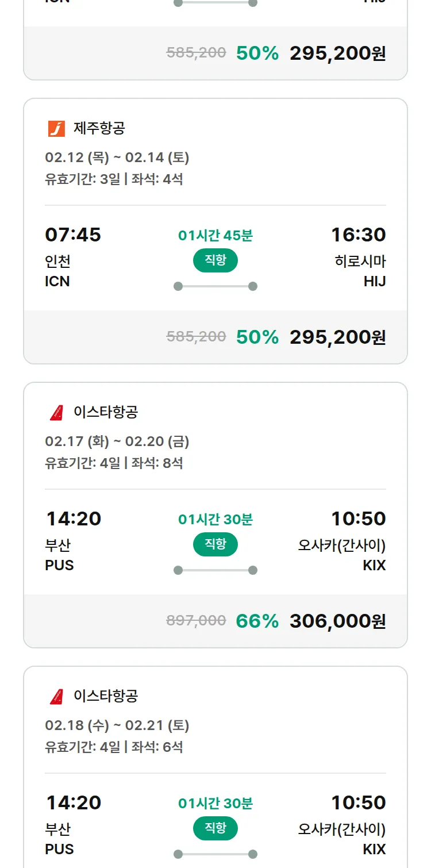Click Eastar logo on the 02.18 flight
This screenshot has width=431, height=868.
point(56,697)
